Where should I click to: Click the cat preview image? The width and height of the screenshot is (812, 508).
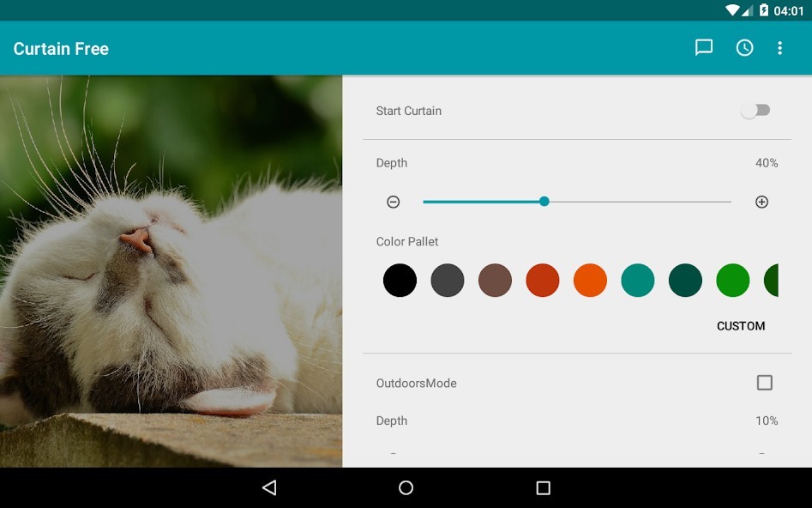171,271
